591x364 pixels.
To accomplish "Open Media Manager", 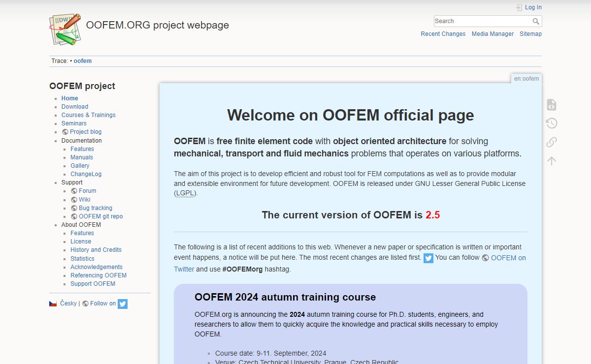I will coord(492,34).
